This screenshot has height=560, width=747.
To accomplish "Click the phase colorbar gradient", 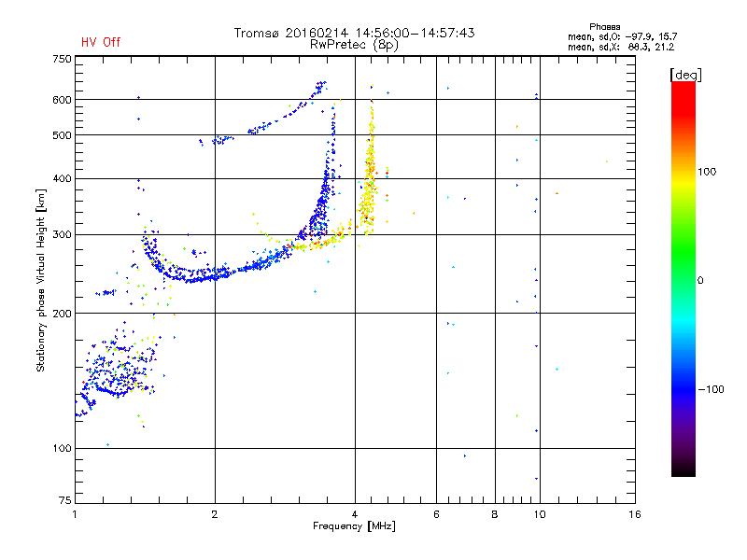I will (684, 279).
